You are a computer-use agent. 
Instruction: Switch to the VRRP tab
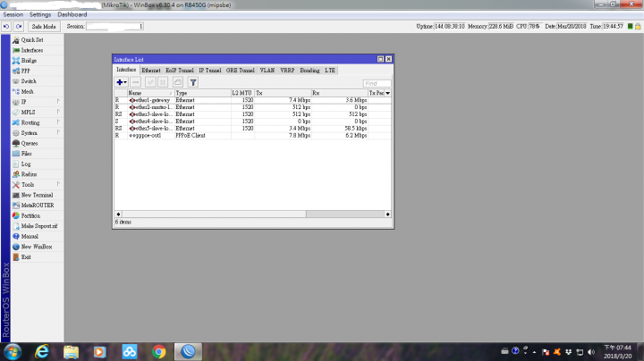tap(287, 71)
